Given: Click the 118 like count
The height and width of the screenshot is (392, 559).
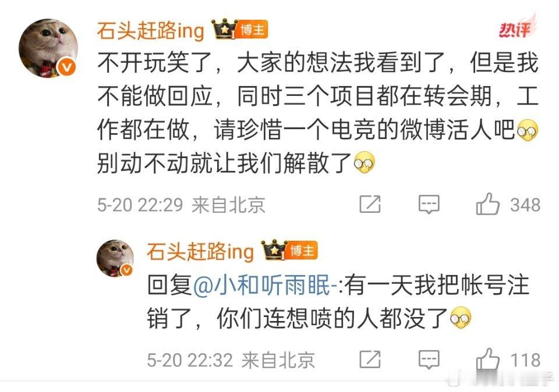Looking at the screenshot, I should click(525, 361).
